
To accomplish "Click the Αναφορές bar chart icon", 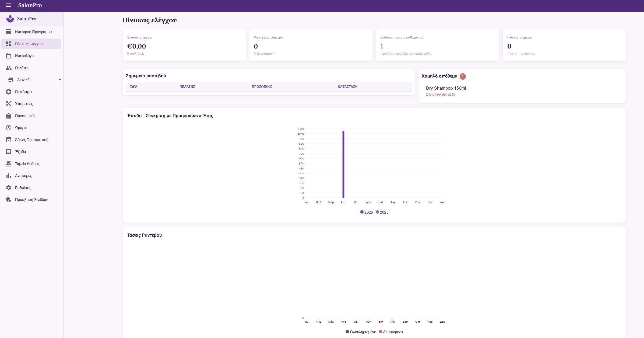I will coord(9,176).
